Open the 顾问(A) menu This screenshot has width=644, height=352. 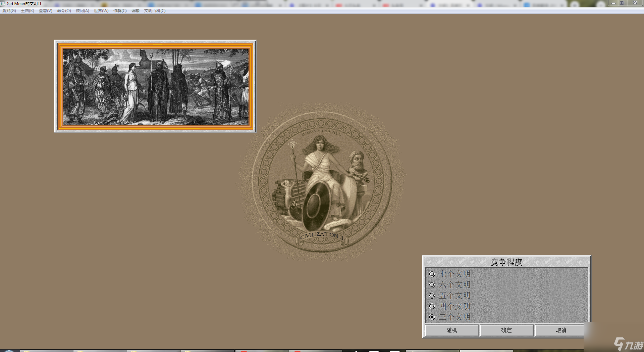click(83, 11)
